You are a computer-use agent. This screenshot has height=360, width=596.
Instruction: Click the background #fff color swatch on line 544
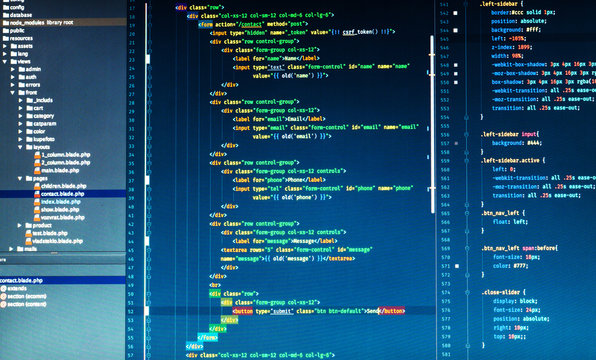(x=455, y=30)
